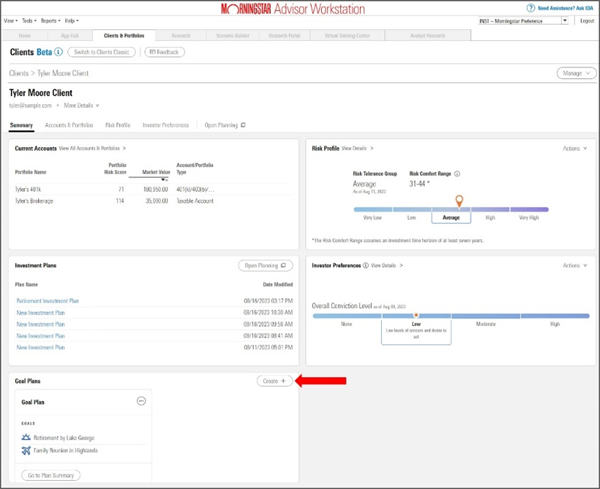
Task: Switch to the App Hub tab
Action: tap(70, 36)
